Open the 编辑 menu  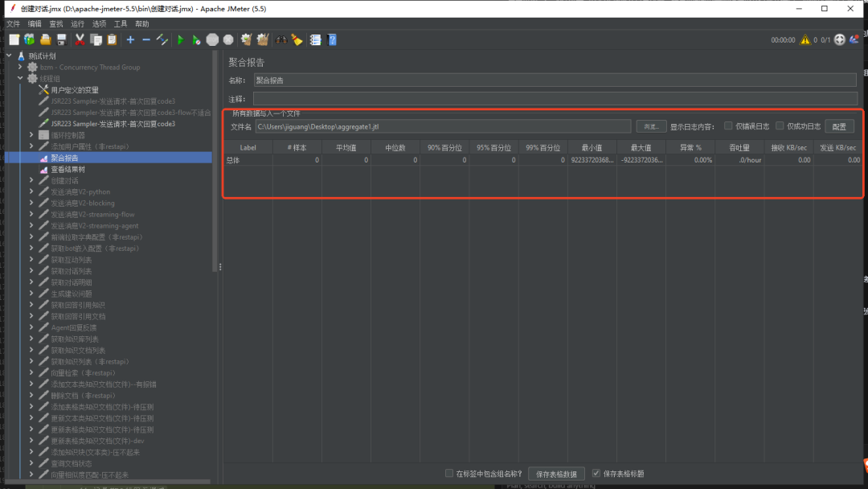point(35,24)
